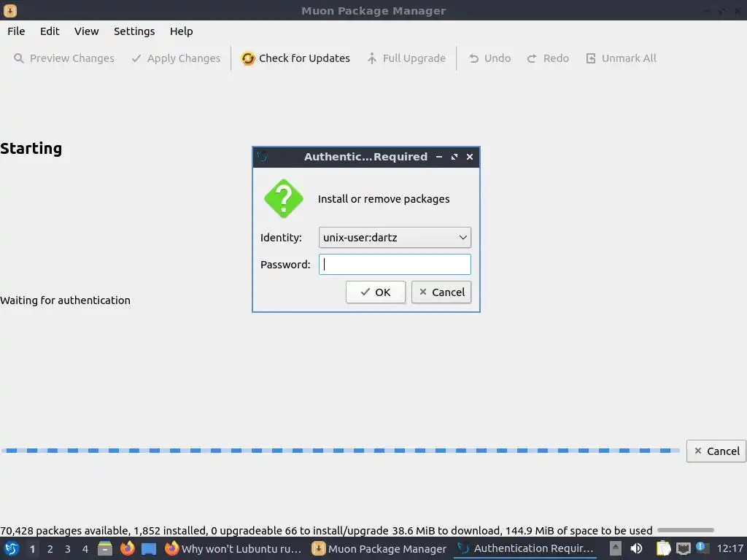Close the Authentication Required dialog
This screenshot has height=560, width=747.
470,157
